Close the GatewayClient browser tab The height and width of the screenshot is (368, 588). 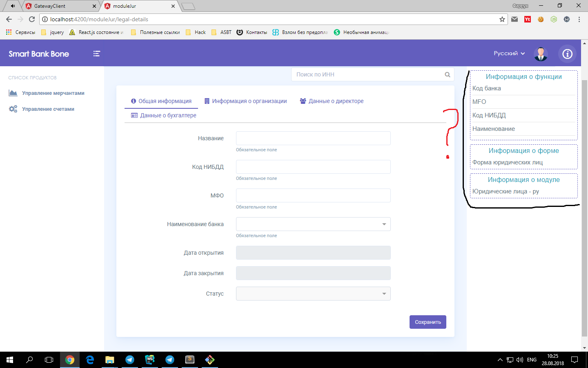point(94,6)
